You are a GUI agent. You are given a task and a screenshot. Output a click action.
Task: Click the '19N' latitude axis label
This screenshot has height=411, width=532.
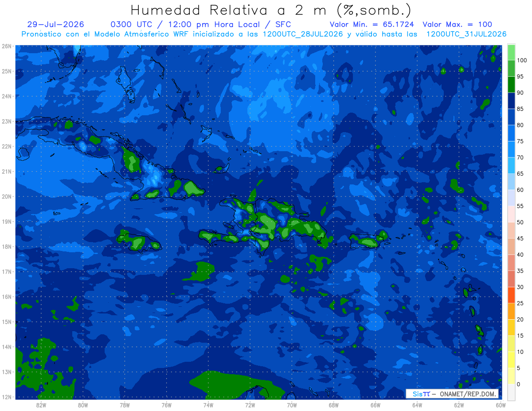point(7,221)
